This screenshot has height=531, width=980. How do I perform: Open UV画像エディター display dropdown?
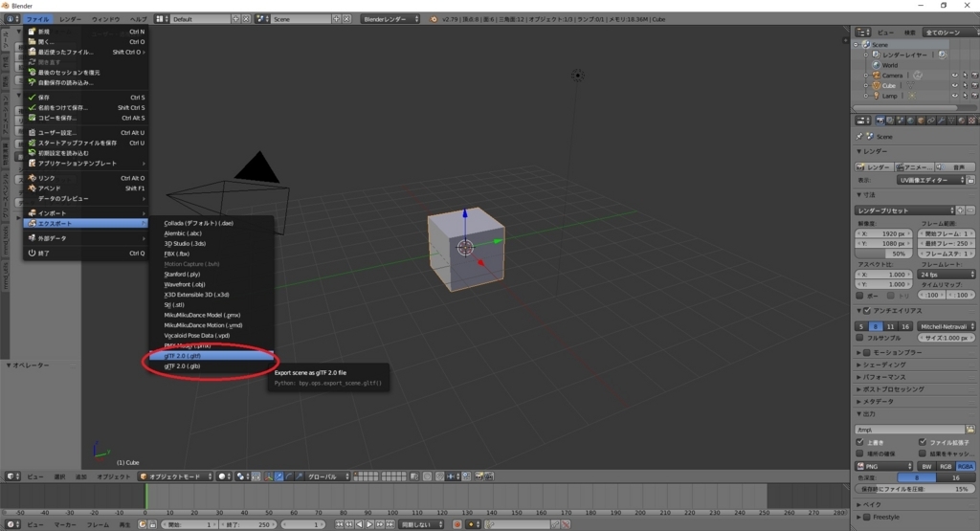(x=931, y=180)
